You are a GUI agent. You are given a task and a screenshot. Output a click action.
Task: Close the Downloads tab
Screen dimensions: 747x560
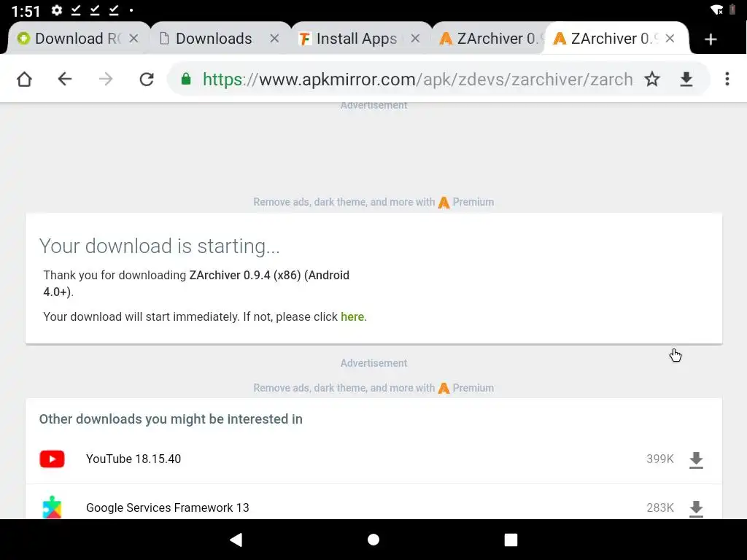pos(274,38)
